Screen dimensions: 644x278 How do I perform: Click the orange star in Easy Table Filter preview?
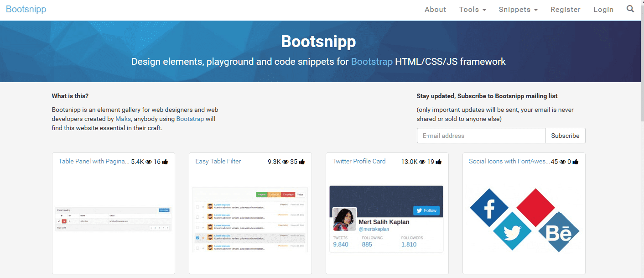[x=203, y=238]
